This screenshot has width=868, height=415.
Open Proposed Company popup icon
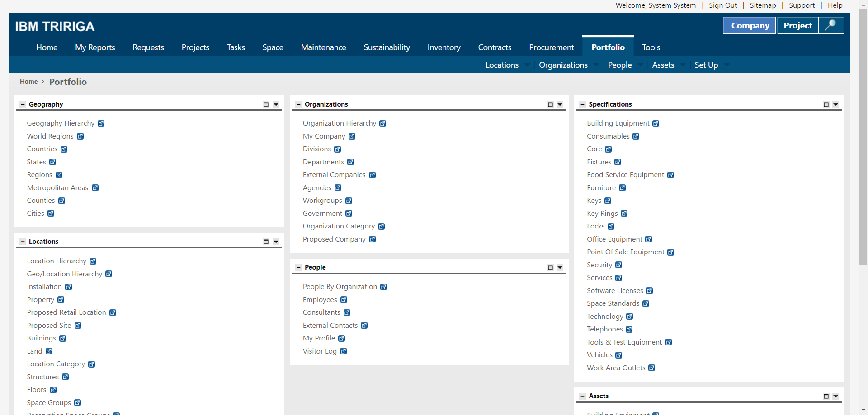coord(373,239)
